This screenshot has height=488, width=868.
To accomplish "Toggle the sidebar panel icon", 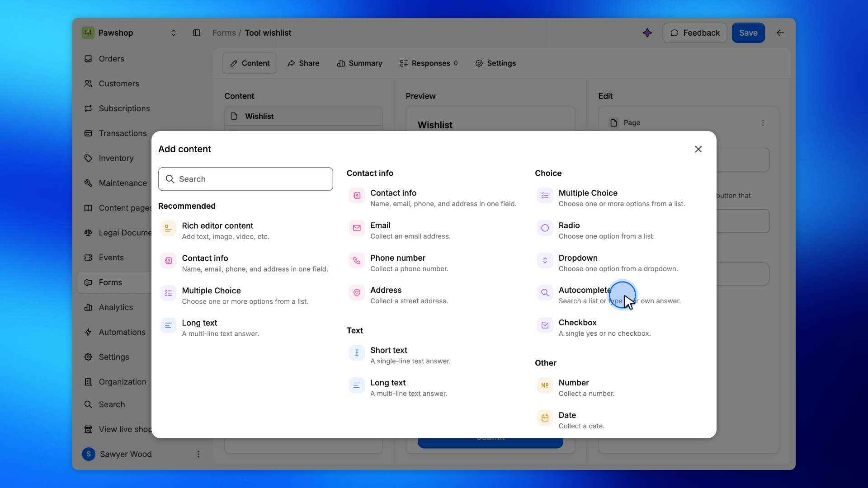I will coord(197,33).
